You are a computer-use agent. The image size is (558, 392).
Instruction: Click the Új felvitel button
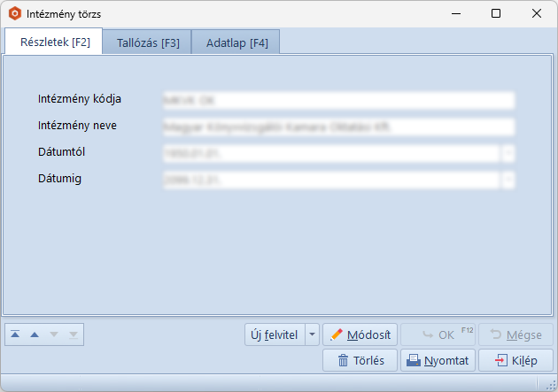[275, 334]
